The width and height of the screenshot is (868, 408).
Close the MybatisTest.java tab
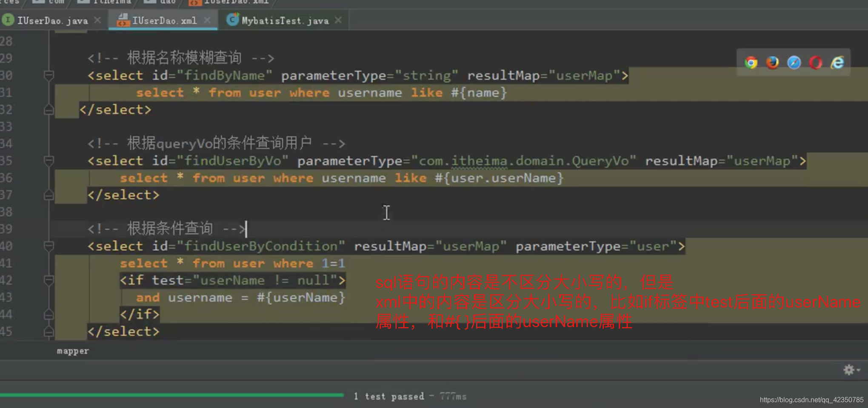coord(338,20)
